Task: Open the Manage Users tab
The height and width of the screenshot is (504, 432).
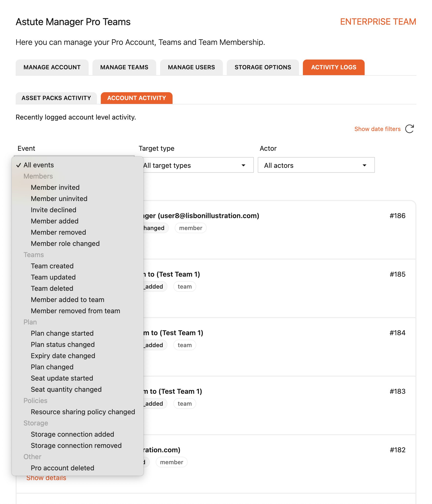Action: [191, 67]
